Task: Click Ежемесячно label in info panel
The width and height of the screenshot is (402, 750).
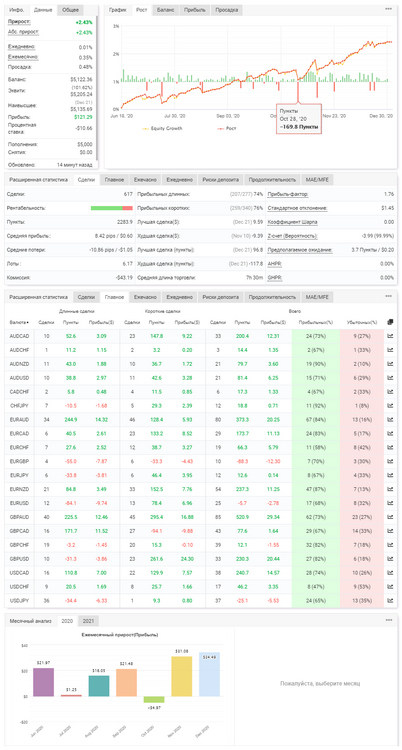Action: (22, 57)
